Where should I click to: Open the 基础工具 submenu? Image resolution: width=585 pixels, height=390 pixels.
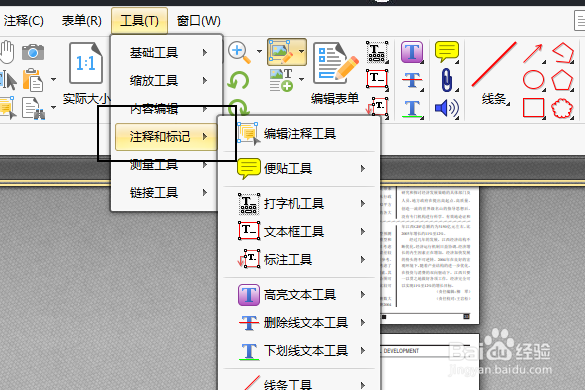(167, 53)
